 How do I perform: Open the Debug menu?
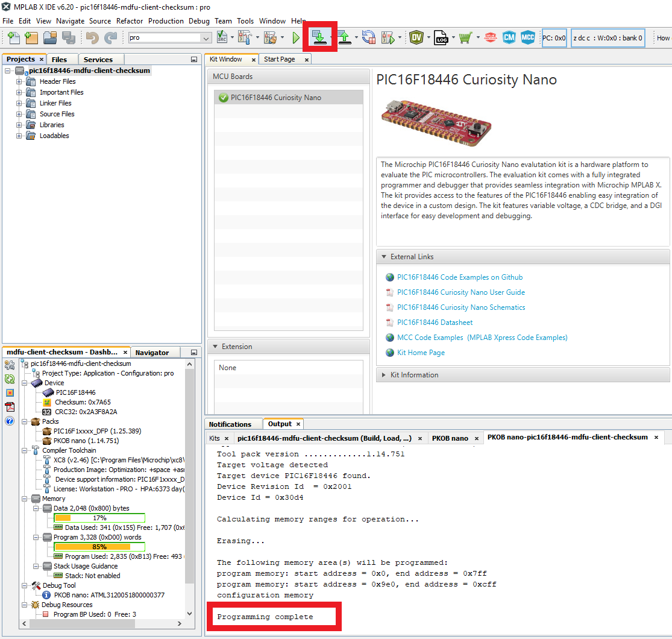pos(199,21)
